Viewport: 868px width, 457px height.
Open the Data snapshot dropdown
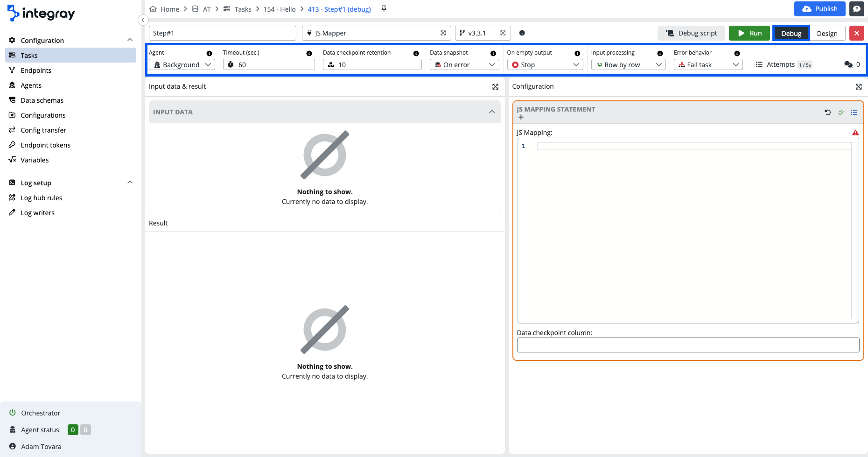(464, 65)
